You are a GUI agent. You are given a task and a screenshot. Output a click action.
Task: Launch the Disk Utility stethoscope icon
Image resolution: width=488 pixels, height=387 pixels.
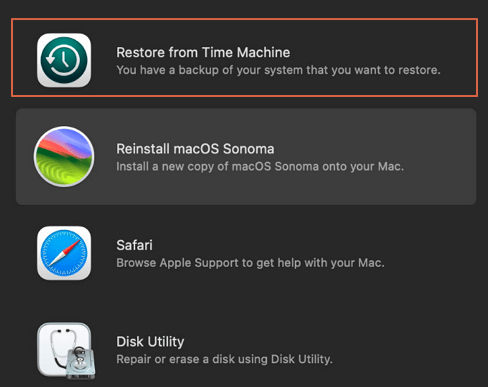click(x=66, y=351)
